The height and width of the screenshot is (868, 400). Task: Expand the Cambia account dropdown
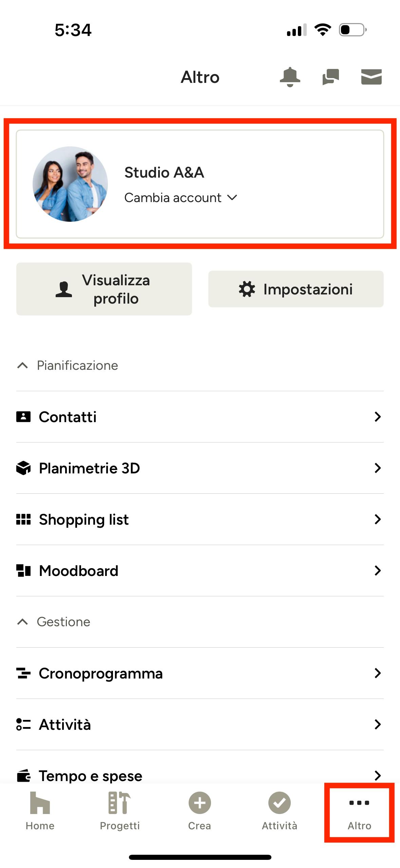(180, 198)
